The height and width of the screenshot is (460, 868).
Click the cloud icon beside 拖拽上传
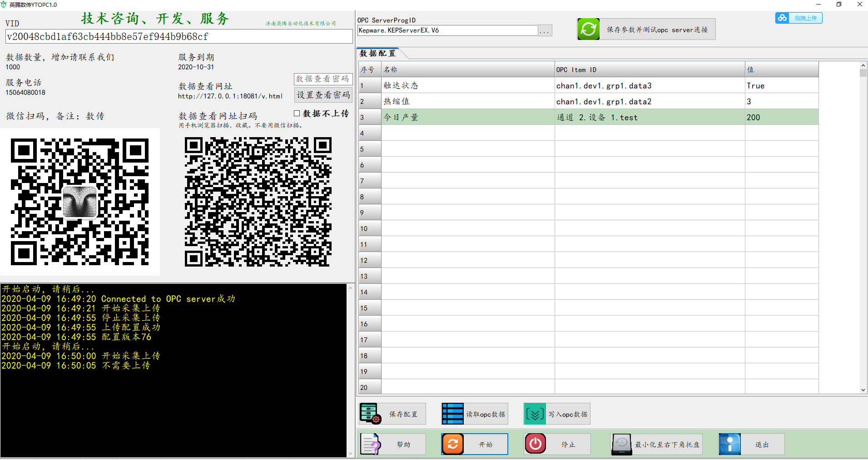[x=783, y=18]
